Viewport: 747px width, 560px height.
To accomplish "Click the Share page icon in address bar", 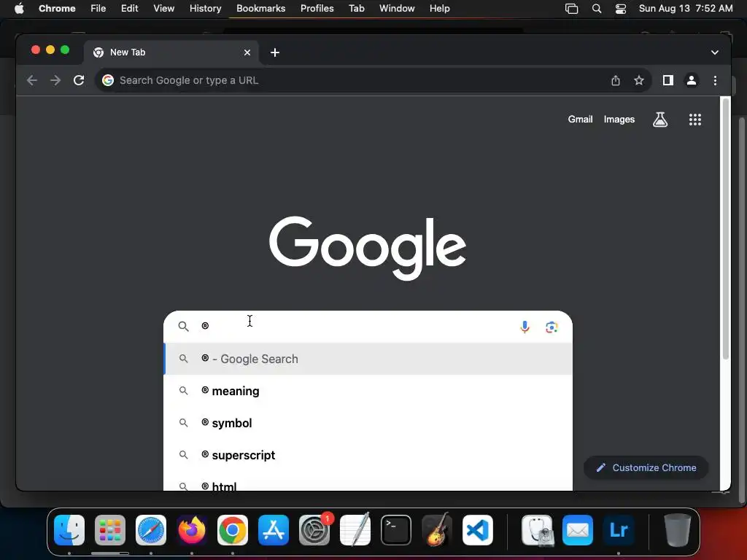I will click(x=616, y=80).
